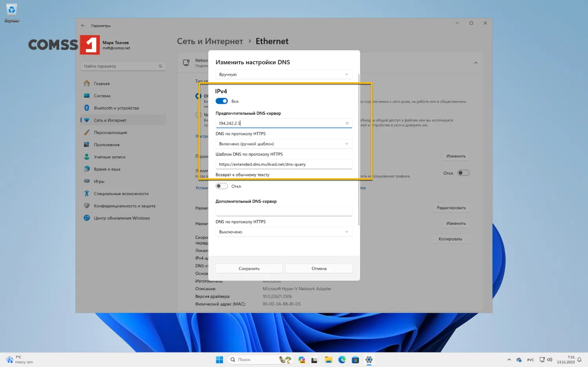
Task: Click the taskbar Поиск search box
Action: tap(260, 360)
